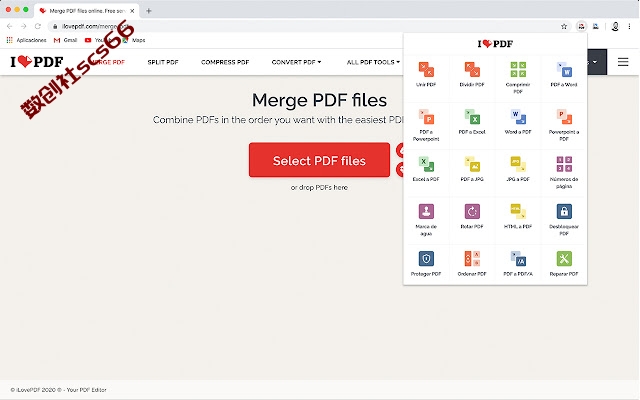Open PDF a Powerpoint converter

[x=426, y=125]
